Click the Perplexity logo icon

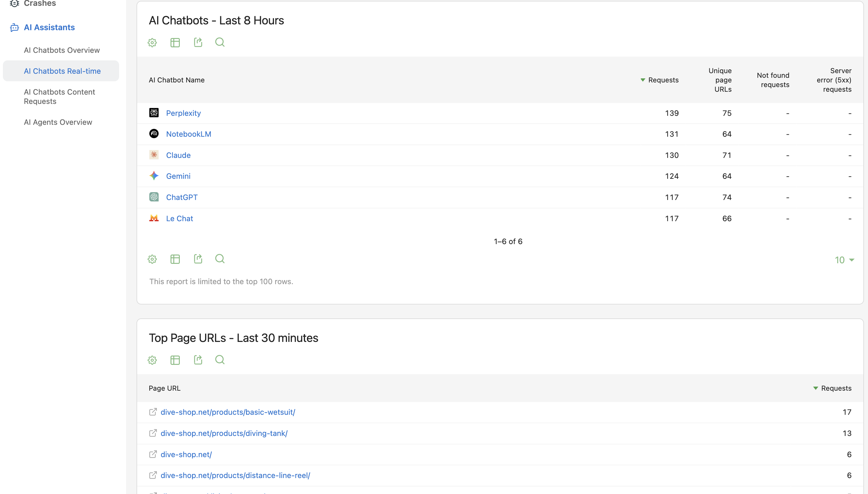[x=154, y=113]
